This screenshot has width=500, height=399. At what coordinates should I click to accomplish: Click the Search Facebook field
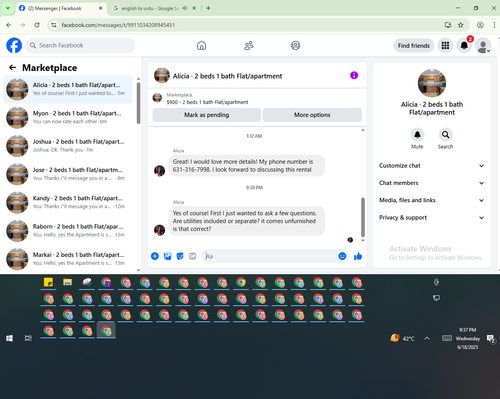(x=80, y=45)
